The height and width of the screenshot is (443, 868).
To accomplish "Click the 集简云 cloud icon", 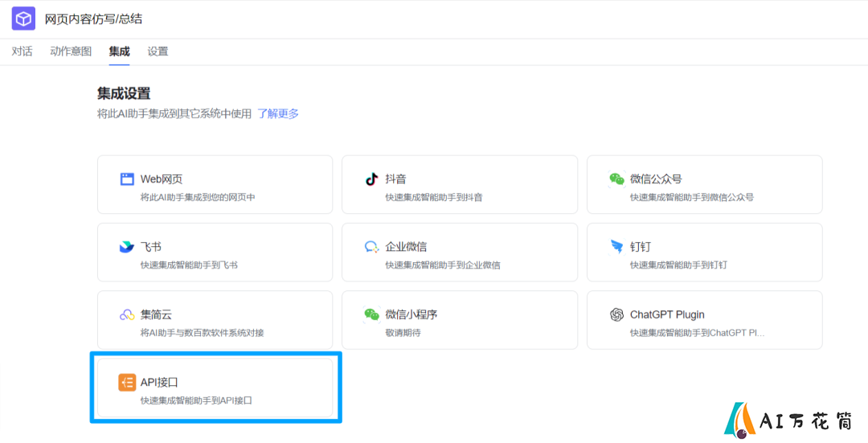I will click(127, 314).
